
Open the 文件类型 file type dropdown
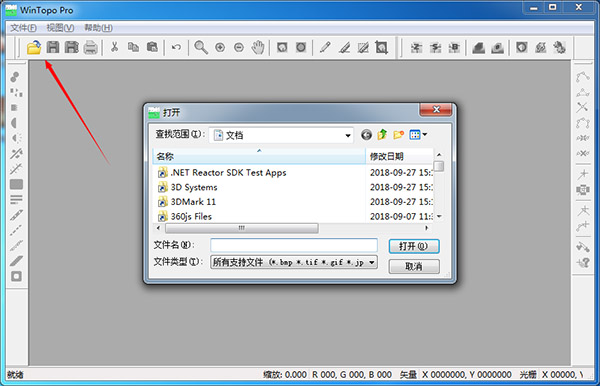[372, 262]
